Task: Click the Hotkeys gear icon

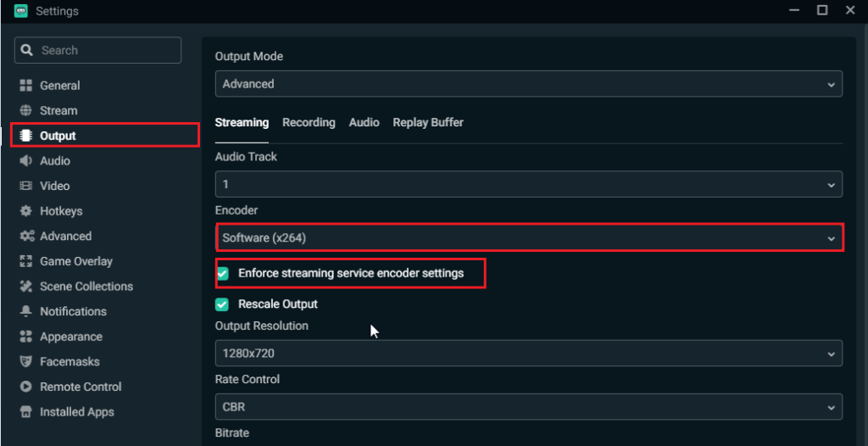Action: pos(26,211)
